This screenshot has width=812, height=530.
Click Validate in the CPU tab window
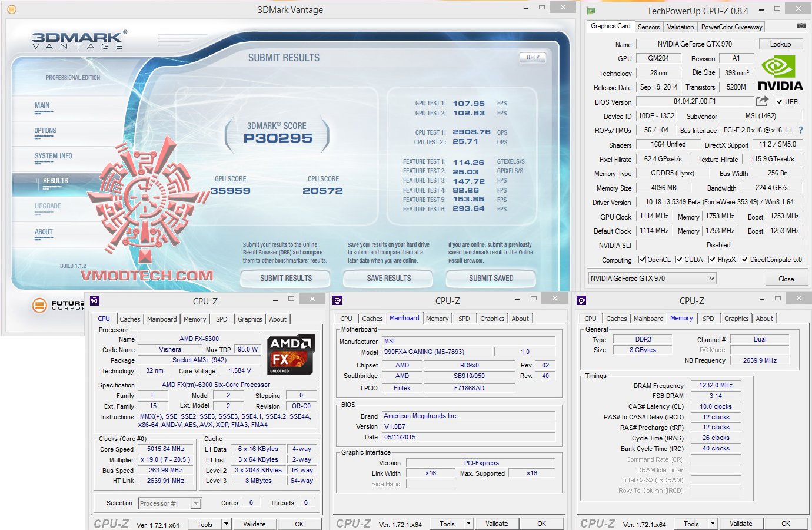click(x=254, y=524)
